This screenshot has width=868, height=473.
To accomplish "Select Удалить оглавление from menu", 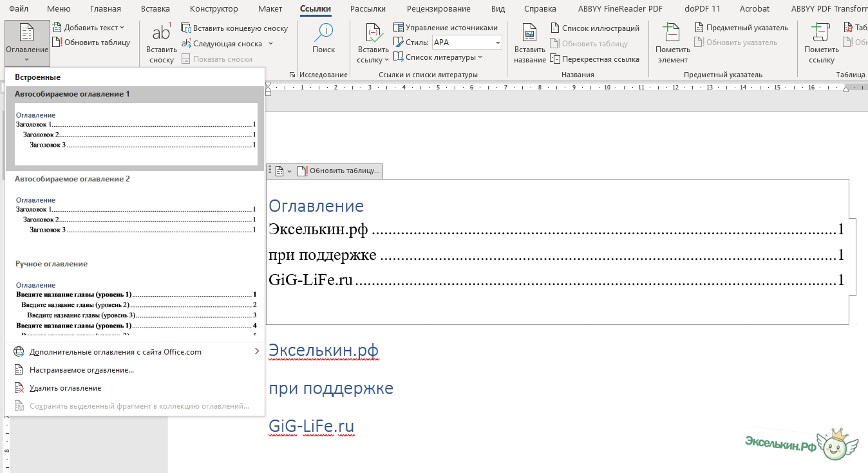I will click(x=65, y=388).
